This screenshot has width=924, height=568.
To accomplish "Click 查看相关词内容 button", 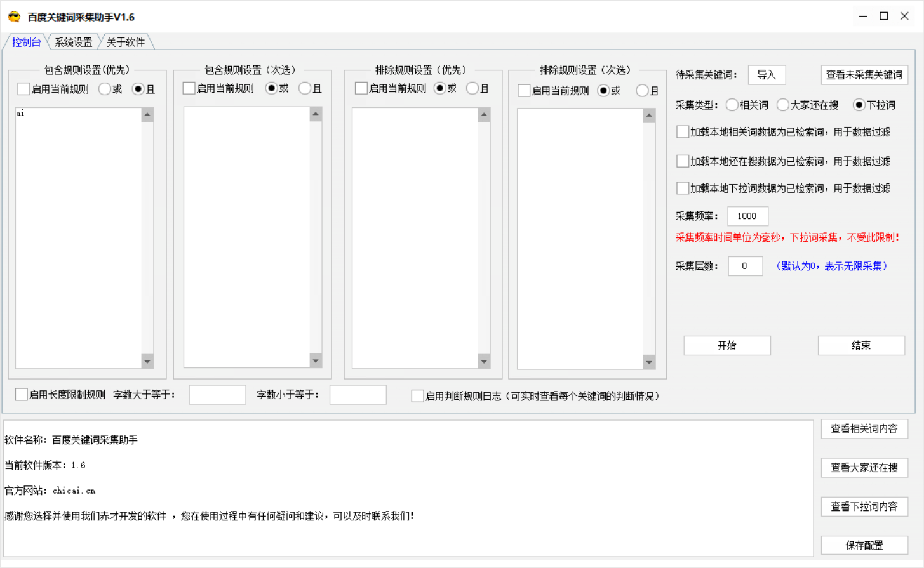I will click(x=864, y=429).
